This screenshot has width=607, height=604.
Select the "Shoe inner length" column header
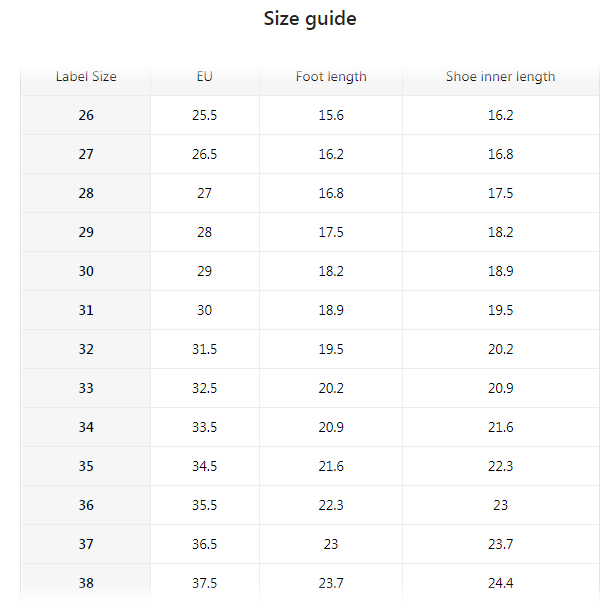(500, 77)
